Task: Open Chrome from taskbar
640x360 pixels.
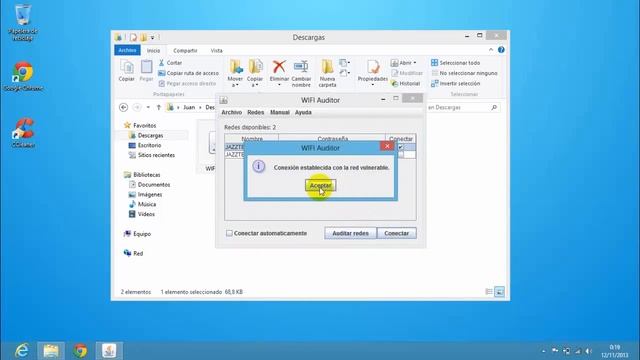Action: (x=80, y=351)
